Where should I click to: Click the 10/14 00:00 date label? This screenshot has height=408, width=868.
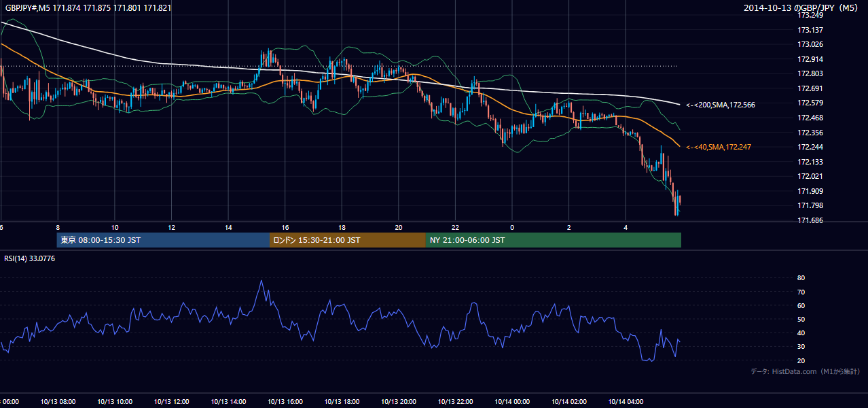tap(512, 401)
